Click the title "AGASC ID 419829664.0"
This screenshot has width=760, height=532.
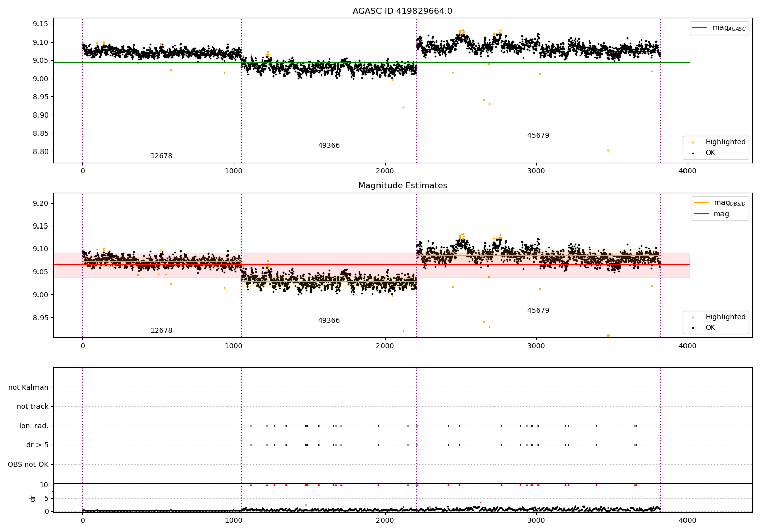pyautogui.click(x=402, y=11)
